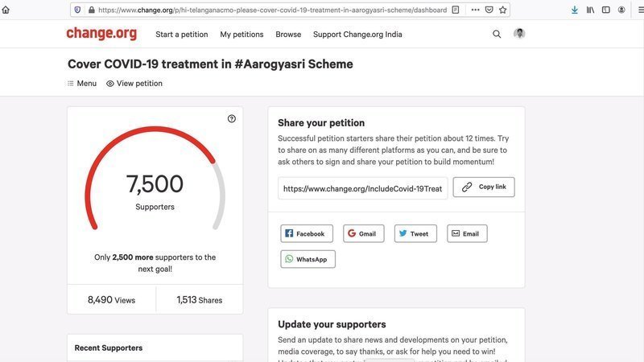The width and height of the screenshot is (644, 362).
Task: Click the supporters goal help icon
Action: tap(232, 118)
